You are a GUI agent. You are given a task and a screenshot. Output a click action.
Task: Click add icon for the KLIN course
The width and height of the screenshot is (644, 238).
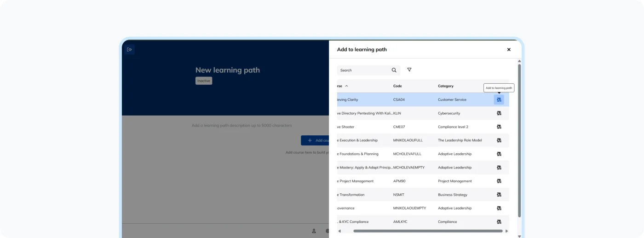[x=499, y=113]
